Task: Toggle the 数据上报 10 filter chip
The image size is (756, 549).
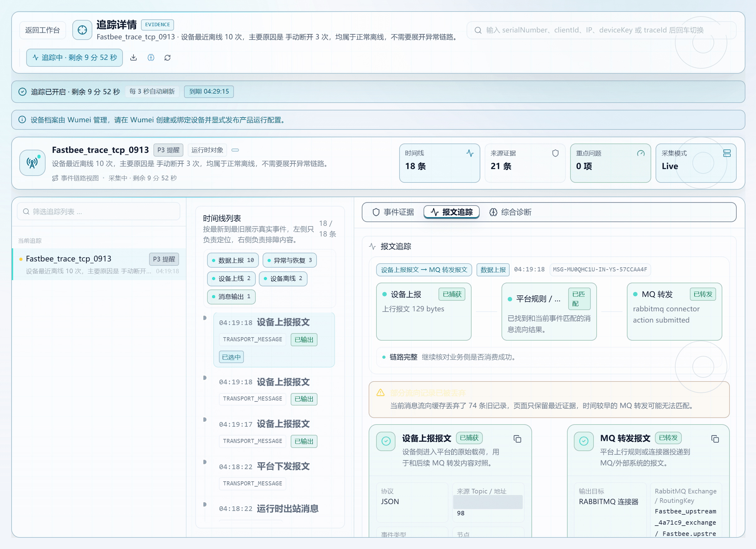Action: tap(233, 260)
